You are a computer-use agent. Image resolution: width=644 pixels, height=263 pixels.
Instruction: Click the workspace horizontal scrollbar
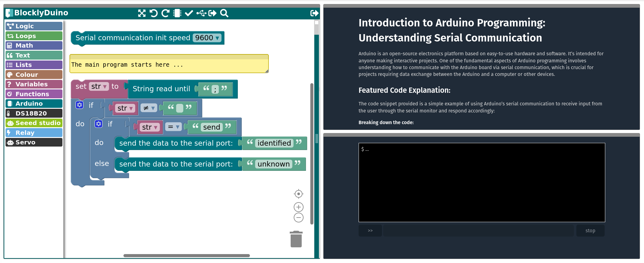[186, 255]
